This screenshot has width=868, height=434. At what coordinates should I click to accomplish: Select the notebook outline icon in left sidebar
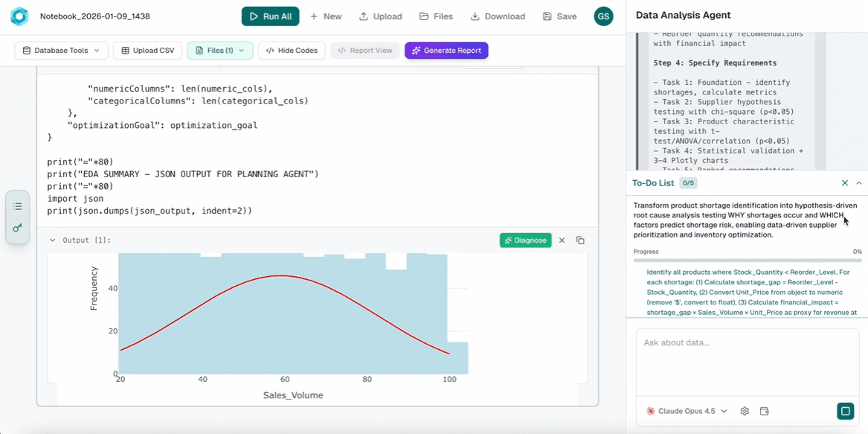click(x=16, y=206)
